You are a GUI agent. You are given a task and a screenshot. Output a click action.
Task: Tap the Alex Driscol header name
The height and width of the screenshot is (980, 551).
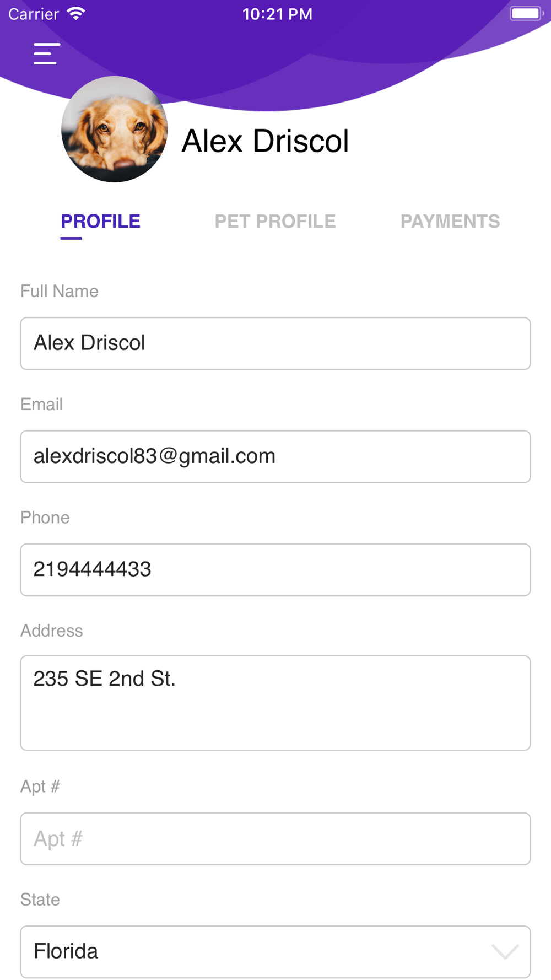[x=265, y=141]
